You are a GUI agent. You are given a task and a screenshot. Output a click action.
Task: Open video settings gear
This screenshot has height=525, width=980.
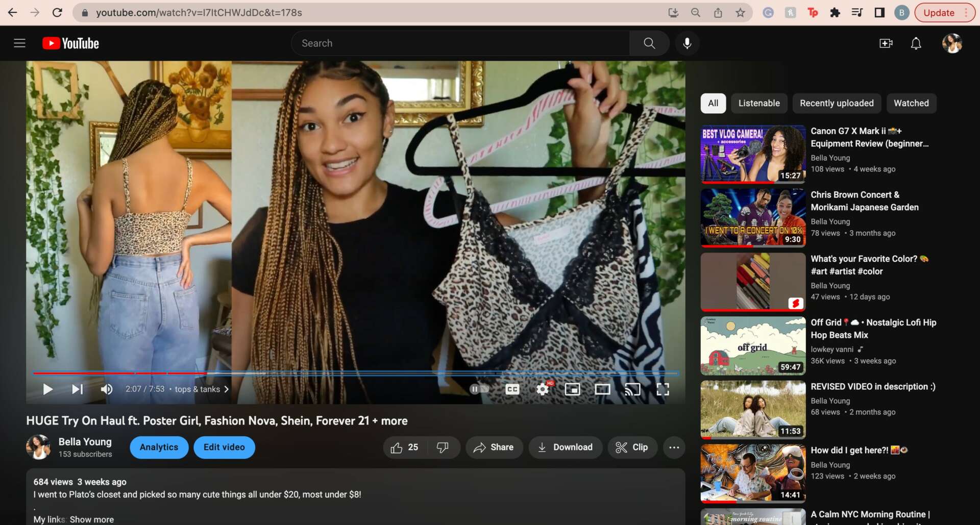coord(543,389)
